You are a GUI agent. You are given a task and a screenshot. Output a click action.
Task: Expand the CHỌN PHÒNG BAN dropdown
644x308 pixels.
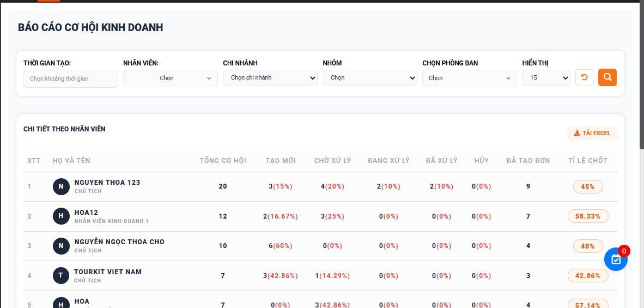click(x=469, y=78)
